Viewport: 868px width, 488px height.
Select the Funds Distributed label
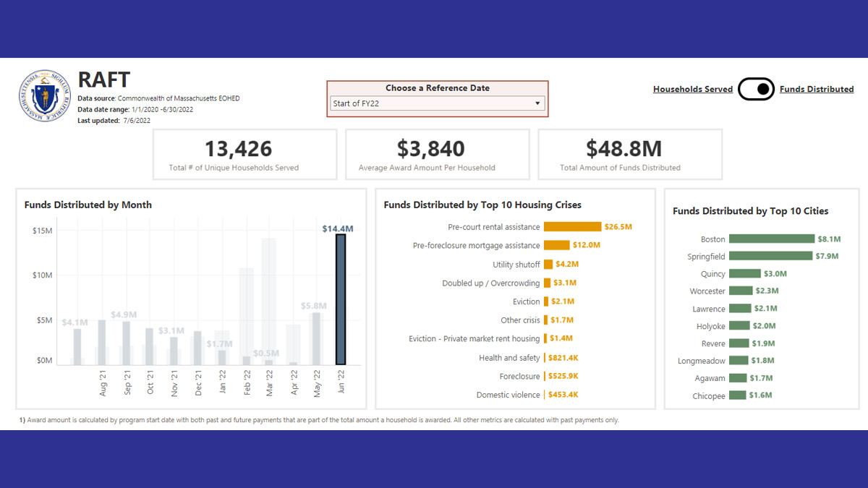[x=816, y=89]
